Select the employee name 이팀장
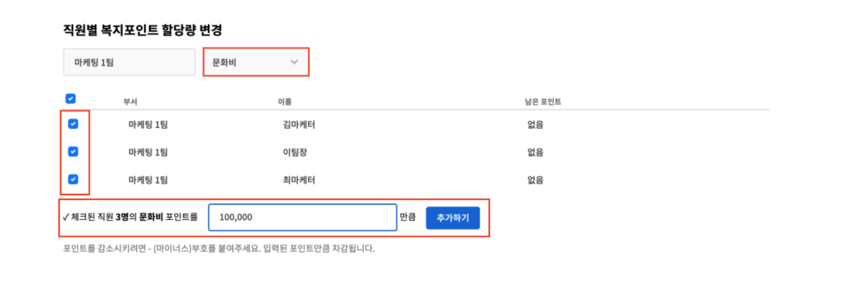The width and height of the screenshot is (868, 290). [x=295, y=152]
